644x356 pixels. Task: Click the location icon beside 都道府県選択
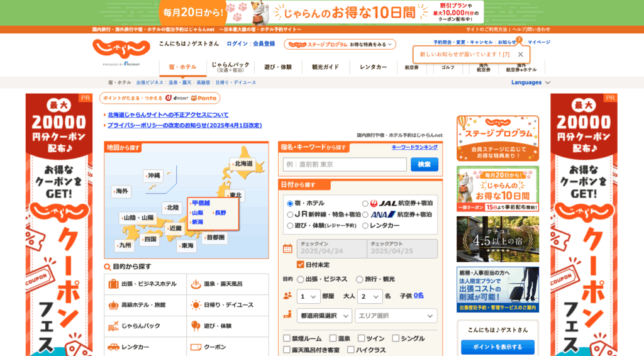[x=287, y=315]
